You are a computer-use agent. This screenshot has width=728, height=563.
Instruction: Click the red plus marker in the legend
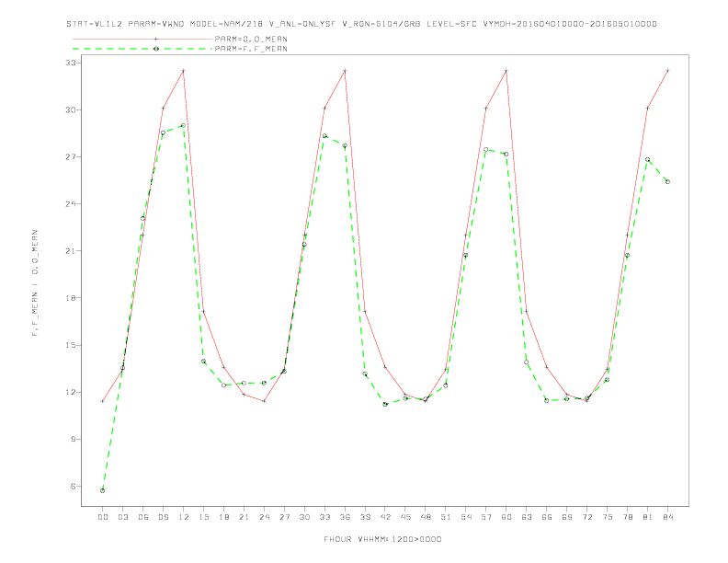click(156, 39)
